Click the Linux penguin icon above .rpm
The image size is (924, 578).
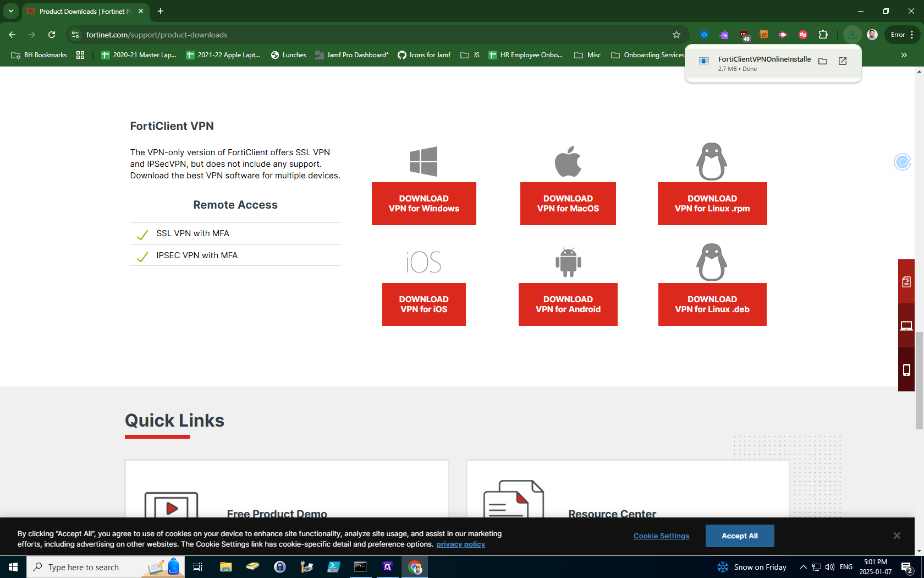click(712, 161)
